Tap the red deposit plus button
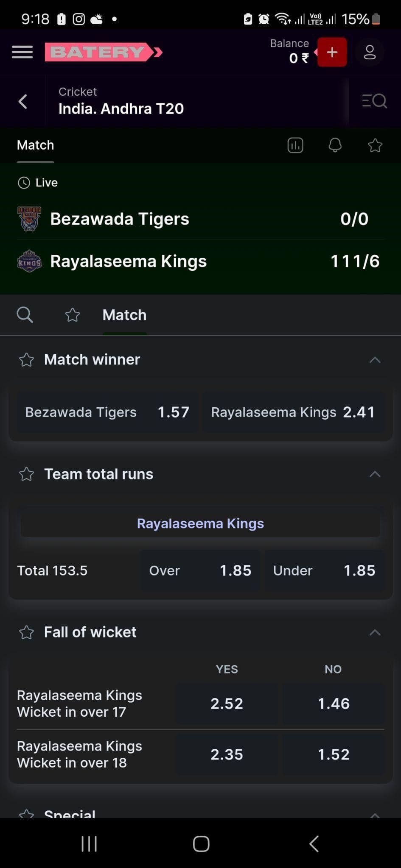Viewport: 401px width, 868px height. pyautogui.click(x=332, y=52)
